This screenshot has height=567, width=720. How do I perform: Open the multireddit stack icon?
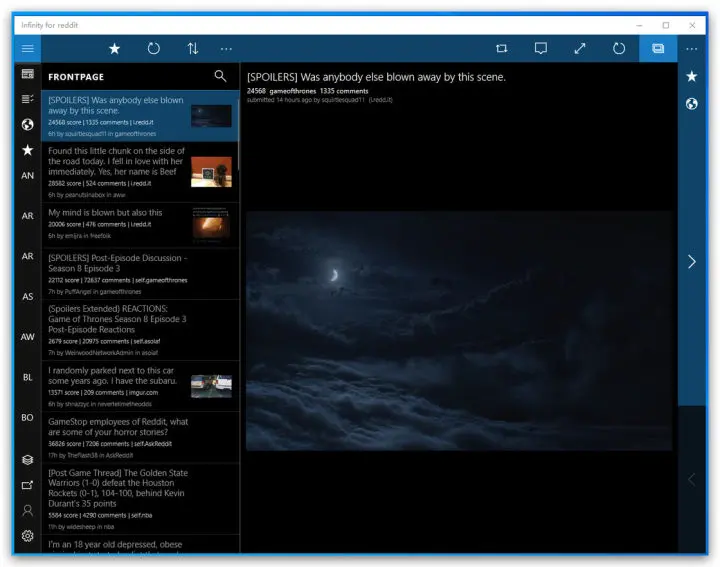(x=28, y=460)
